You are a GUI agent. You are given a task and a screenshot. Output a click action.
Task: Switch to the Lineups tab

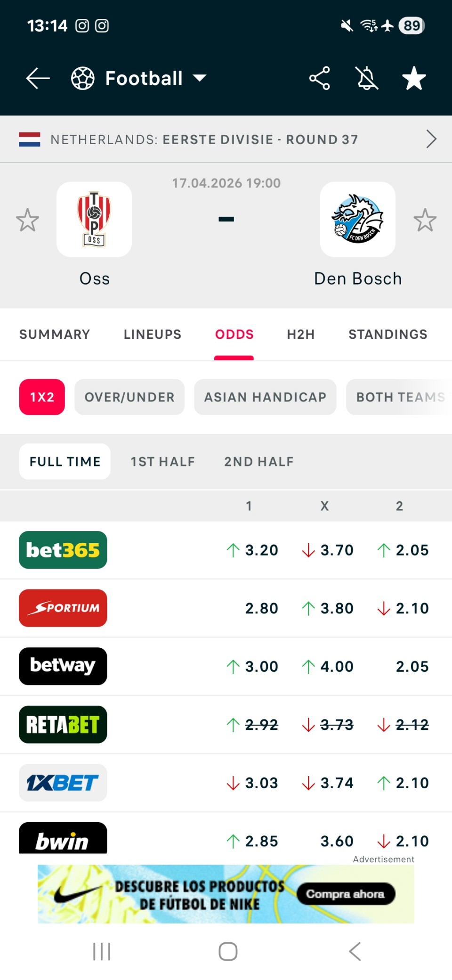(152, 335)
